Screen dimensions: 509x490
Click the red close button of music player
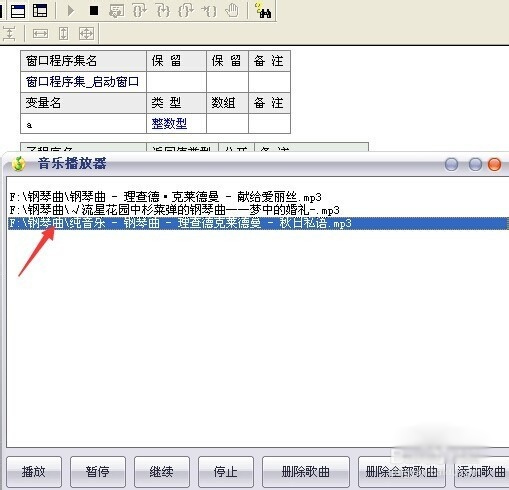click(494, 164)
